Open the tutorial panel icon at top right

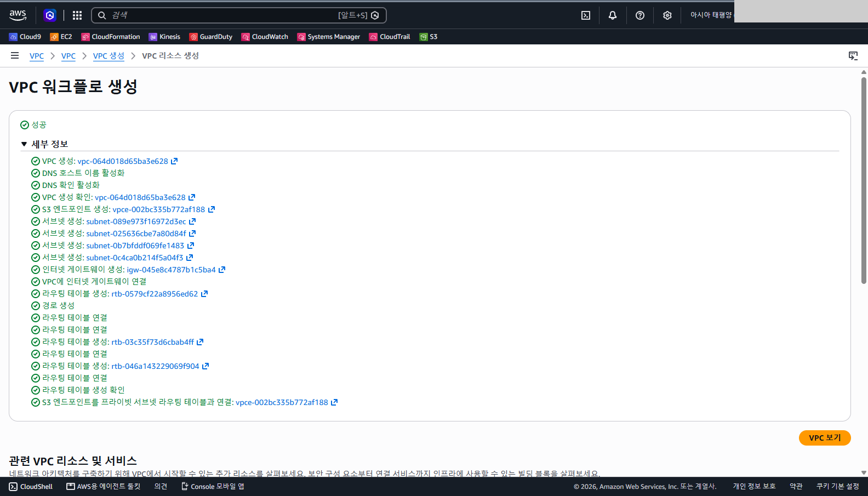(x=853, y=56)
